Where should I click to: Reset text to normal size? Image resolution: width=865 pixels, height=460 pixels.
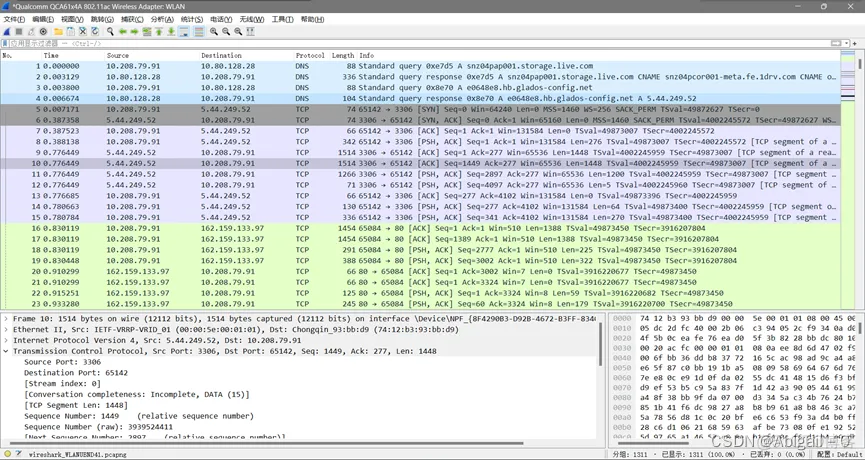coord(238,31)
